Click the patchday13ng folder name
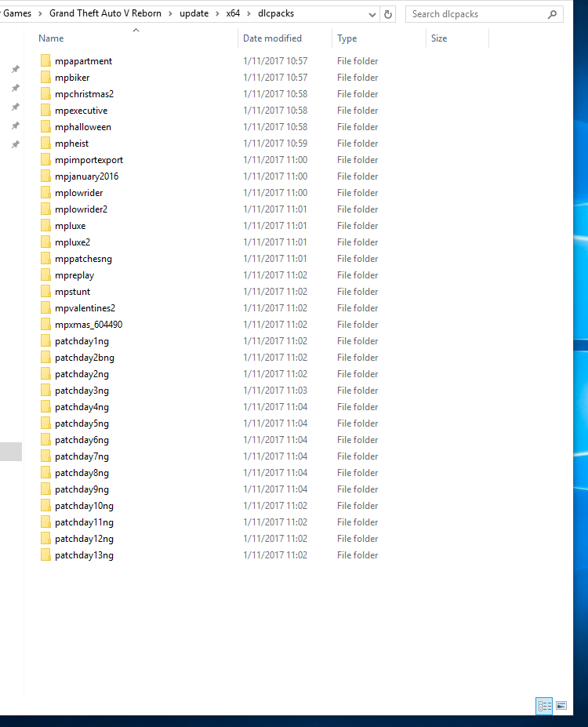Image resolution: width=588 pixels, height=727 pixels. 84,555
